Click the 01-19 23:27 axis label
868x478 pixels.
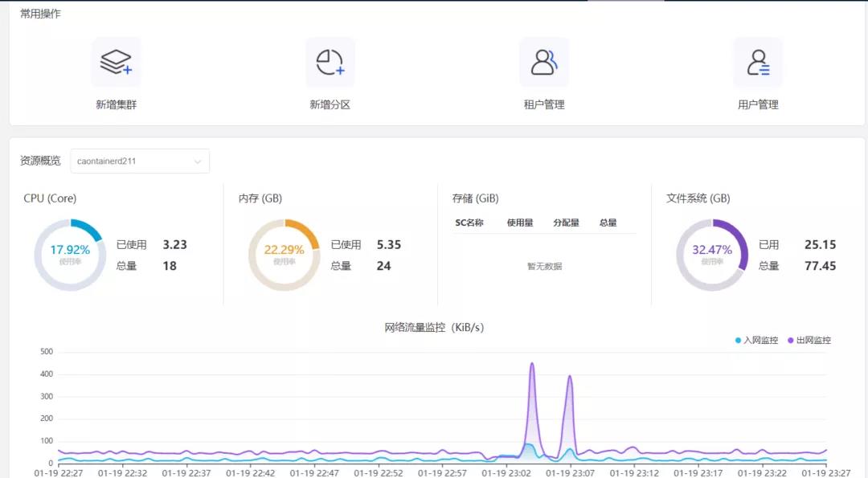[826, 473]
